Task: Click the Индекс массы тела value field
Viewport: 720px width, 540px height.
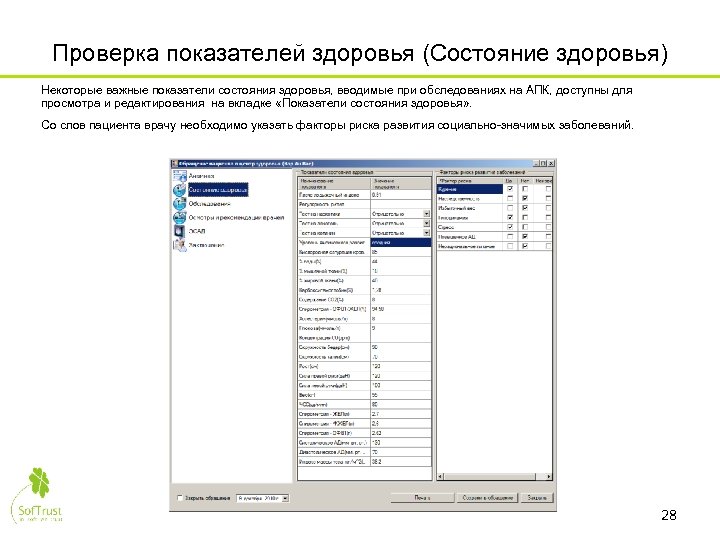Action: click(401, 462)
